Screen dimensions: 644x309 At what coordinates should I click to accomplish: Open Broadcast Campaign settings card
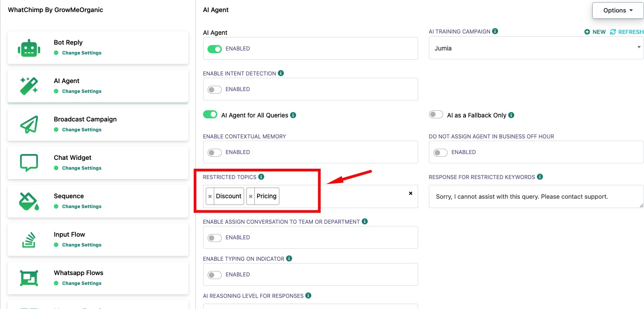coord(98,125)
